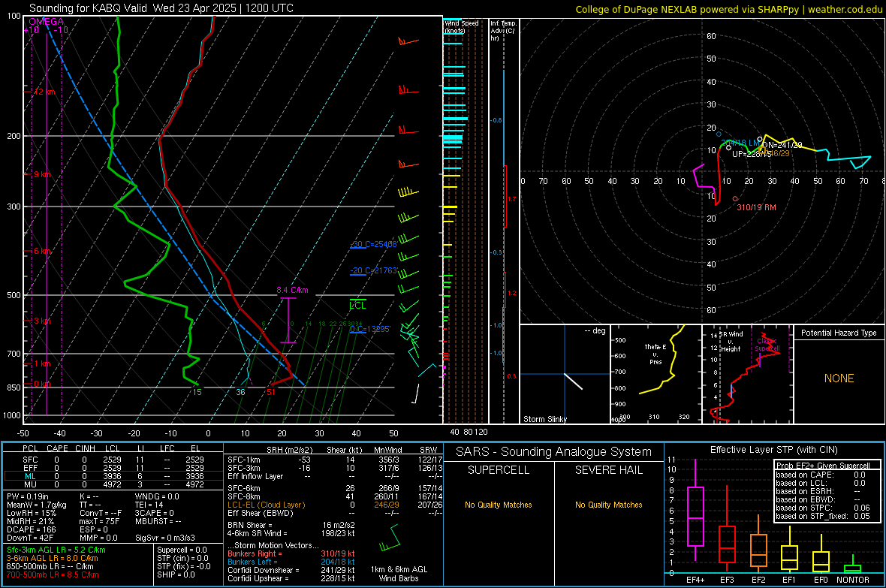The width and height of the screenshot is (886, 588).
Task: Click 'Prob EF2+ Given Supercell' box title
Action: [823, 466]
